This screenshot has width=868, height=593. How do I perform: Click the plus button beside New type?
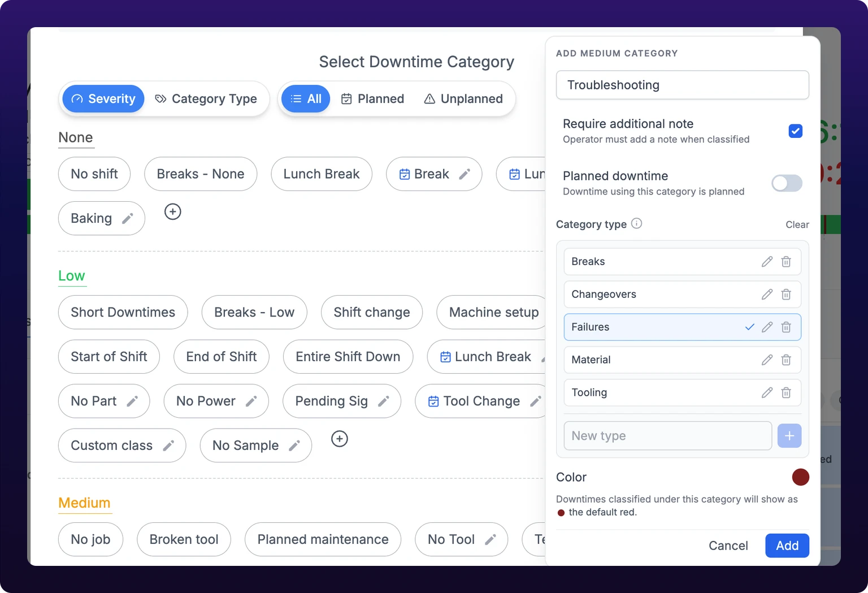(x=789, y=436)
